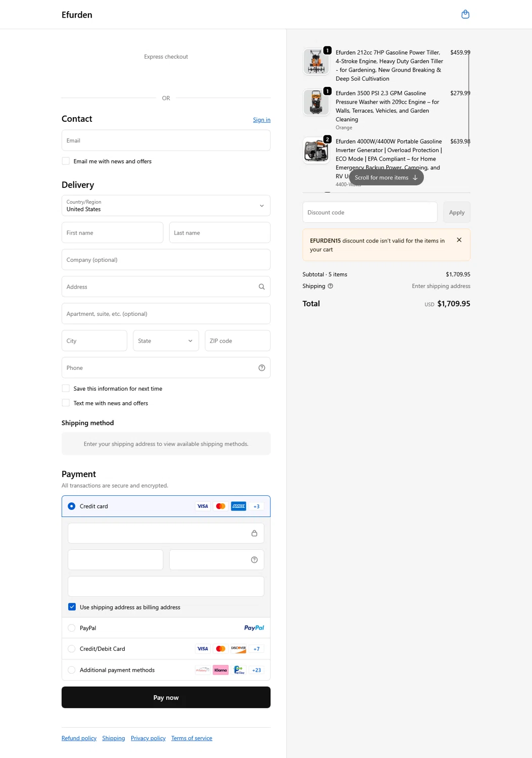The image size is (532, 758).
Task: Uncheck Use shipping address as billing address
Action: coord(72,607)
